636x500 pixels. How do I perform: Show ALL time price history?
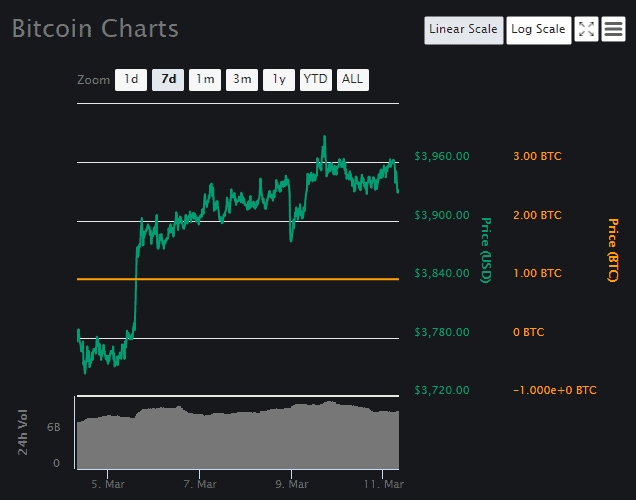click(x=352, y=79)
